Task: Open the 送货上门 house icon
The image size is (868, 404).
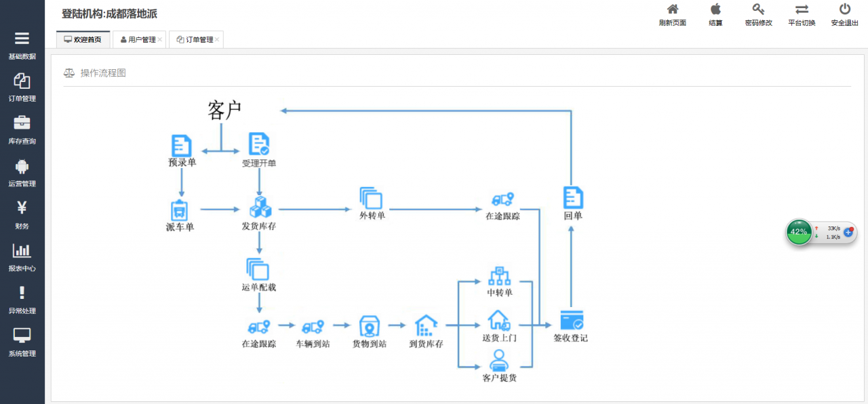Action: pos(499,320)
